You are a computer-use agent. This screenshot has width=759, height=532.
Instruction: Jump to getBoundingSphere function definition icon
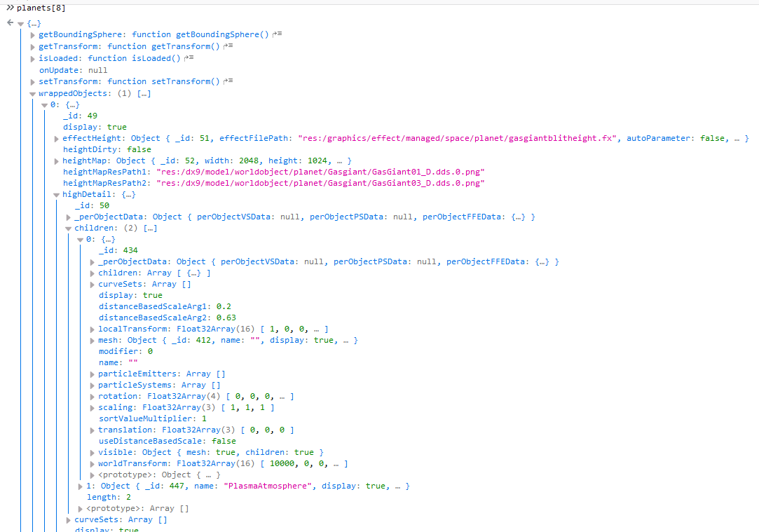pos(278,34)
